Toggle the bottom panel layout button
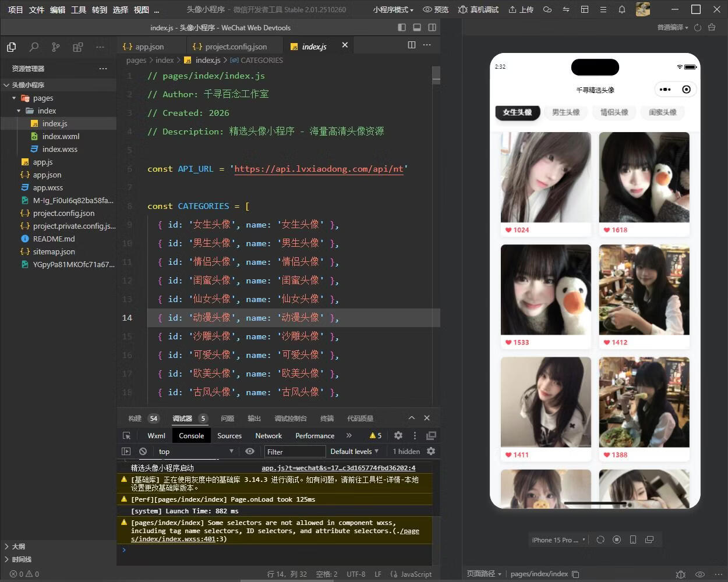This screenshot has width=728, height=582. (x=417, y=27)
